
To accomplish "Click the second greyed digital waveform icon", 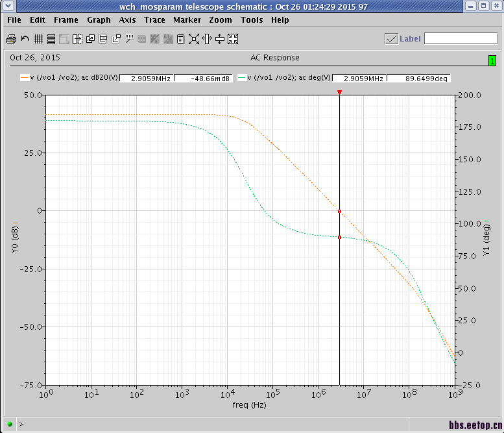I will pos(168,39).
